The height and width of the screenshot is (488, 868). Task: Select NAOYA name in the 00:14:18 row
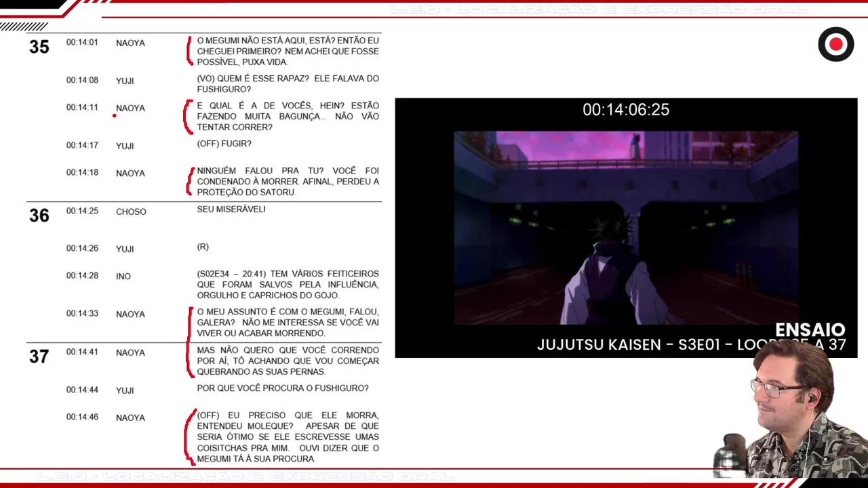pos(130,173)
